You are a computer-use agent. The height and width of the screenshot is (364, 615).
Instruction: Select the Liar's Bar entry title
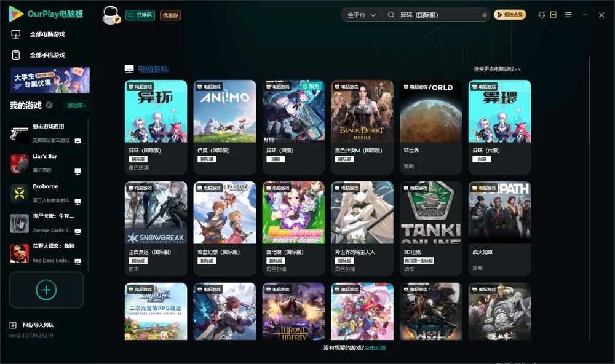click(45, 156)
